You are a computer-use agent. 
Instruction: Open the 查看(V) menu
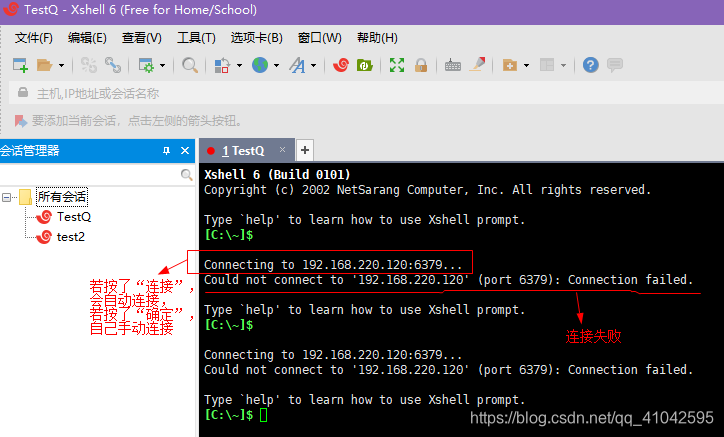[142, 38]
